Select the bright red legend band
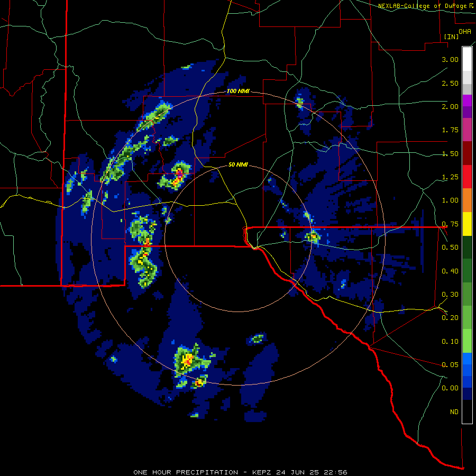This screenshot has width=476, height=476. (x=467, y=177)
